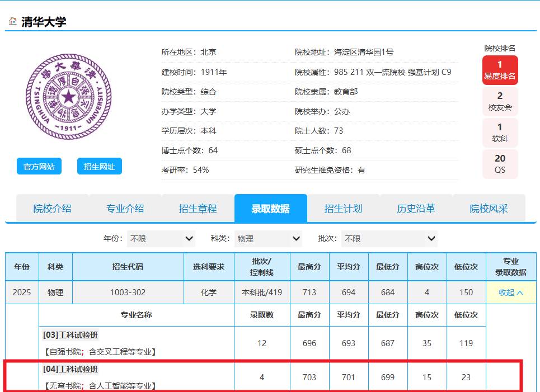
Task: Open the 院校风采 tab
Action: click(x=489, y=209)
